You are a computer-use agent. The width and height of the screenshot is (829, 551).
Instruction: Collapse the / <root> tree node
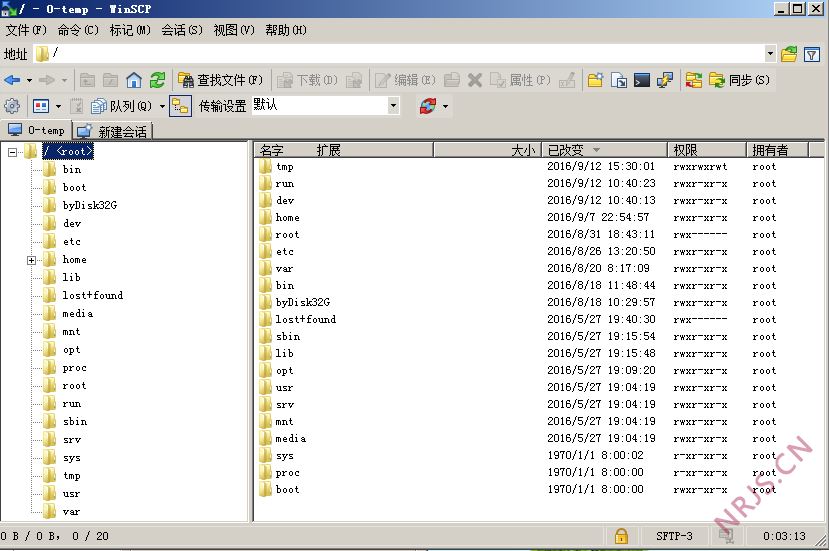coord(12,152)
